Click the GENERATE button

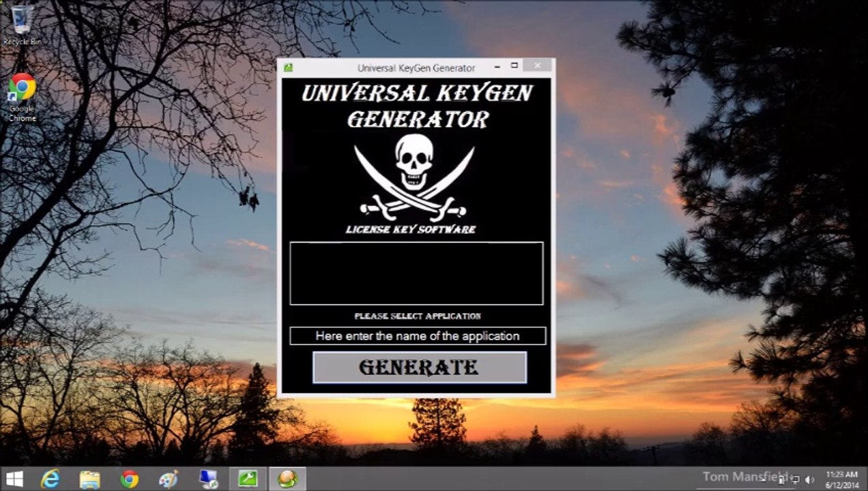click(420, 367)
